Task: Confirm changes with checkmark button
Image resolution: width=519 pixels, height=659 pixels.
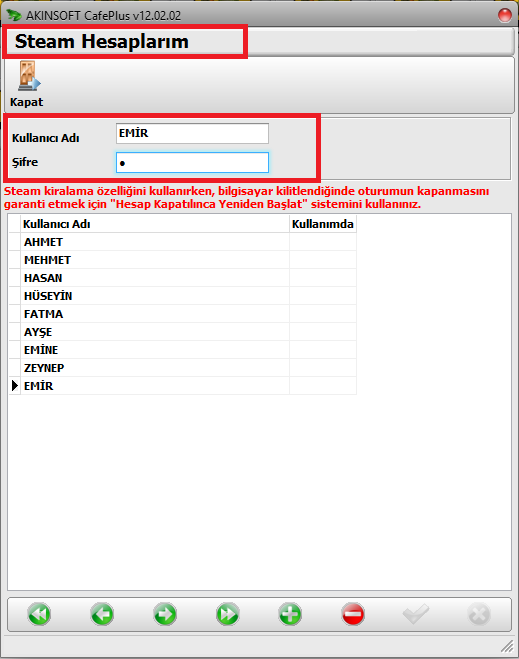Action: click(416, 614)
